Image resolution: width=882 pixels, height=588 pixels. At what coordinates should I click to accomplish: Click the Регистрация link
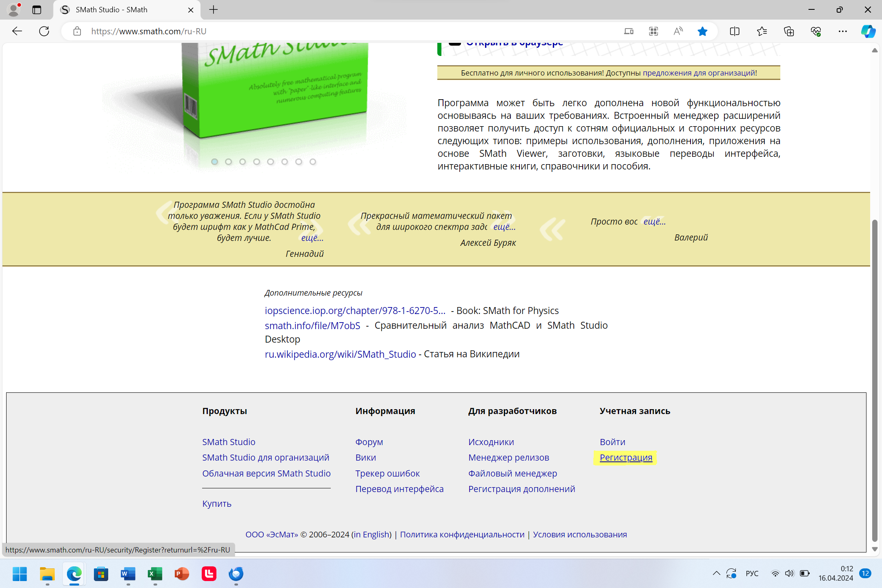(x=626, y=458)
